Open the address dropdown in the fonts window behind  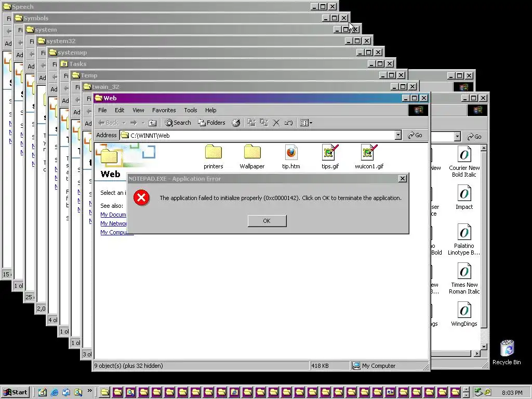click(457, 137)
